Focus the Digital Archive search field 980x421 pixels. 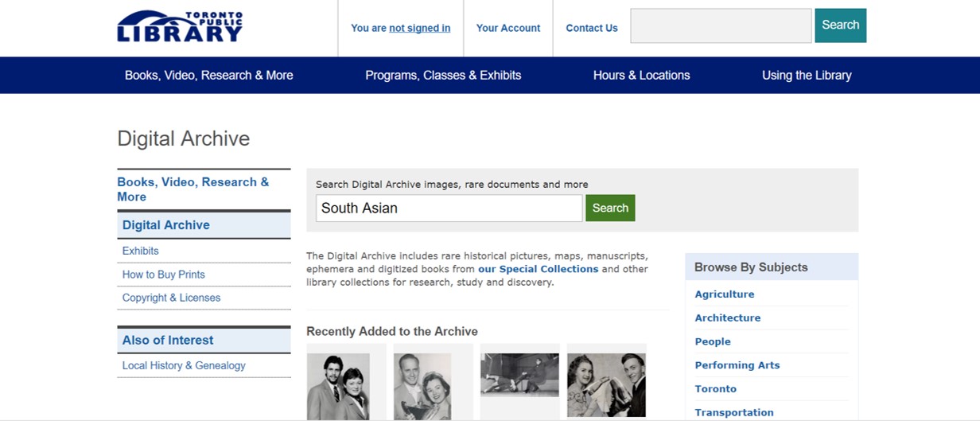coord(449,209)
